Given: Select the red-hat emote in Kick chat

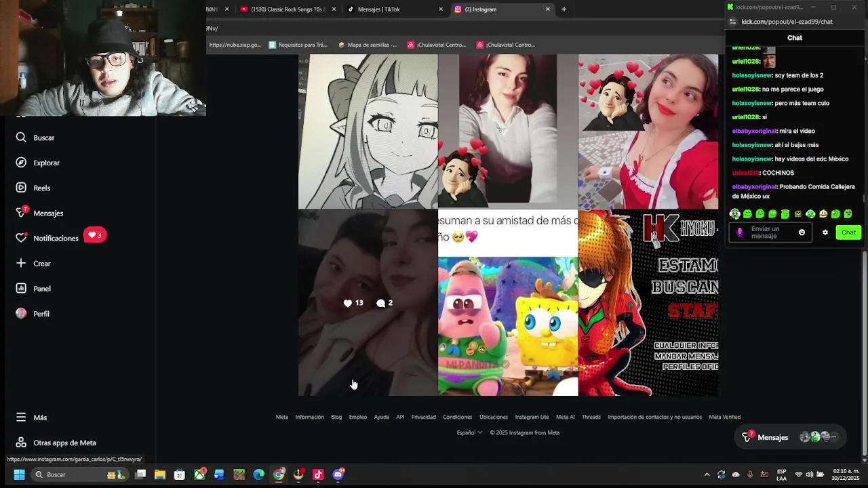Looking at the screenshot, I should pos(823,214).
